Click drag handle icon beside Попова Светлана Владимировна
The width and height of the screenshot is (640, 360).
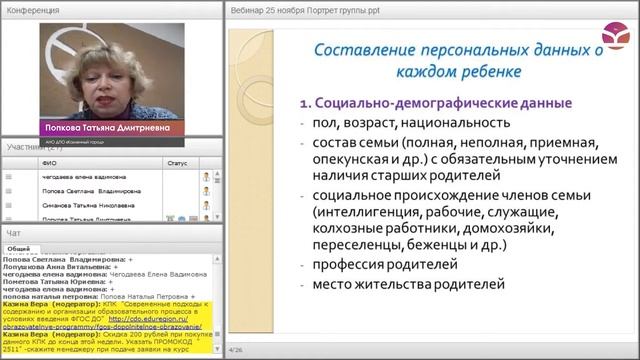9,191
